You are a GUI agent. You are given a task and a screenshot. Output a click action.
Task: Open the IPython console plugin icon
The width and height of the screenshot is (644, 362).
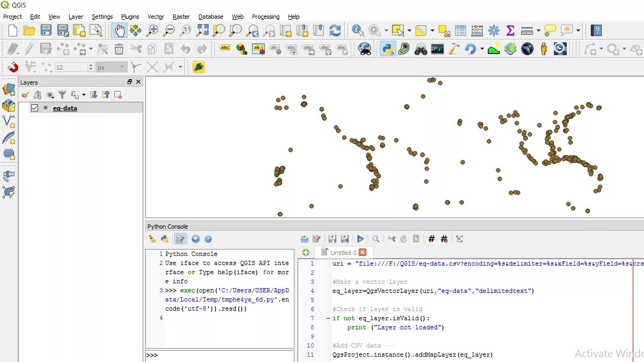pyautogui.click(x=438, y=49)
